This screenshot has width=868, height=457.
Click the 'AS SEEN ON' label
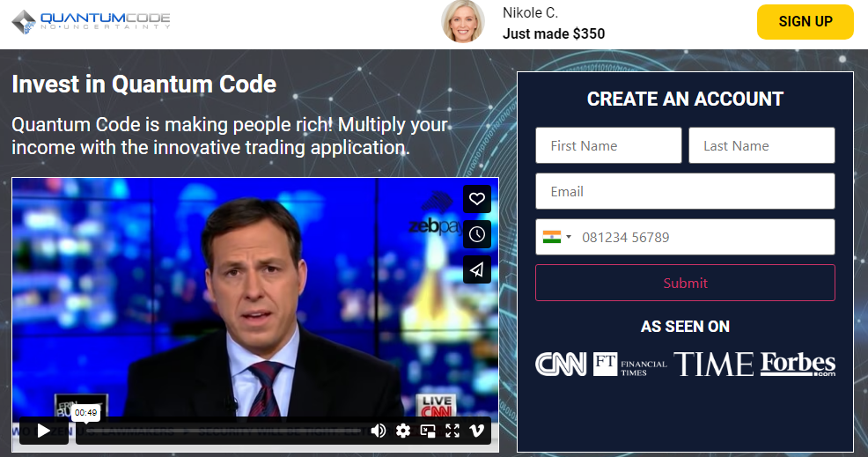point(685,327)
